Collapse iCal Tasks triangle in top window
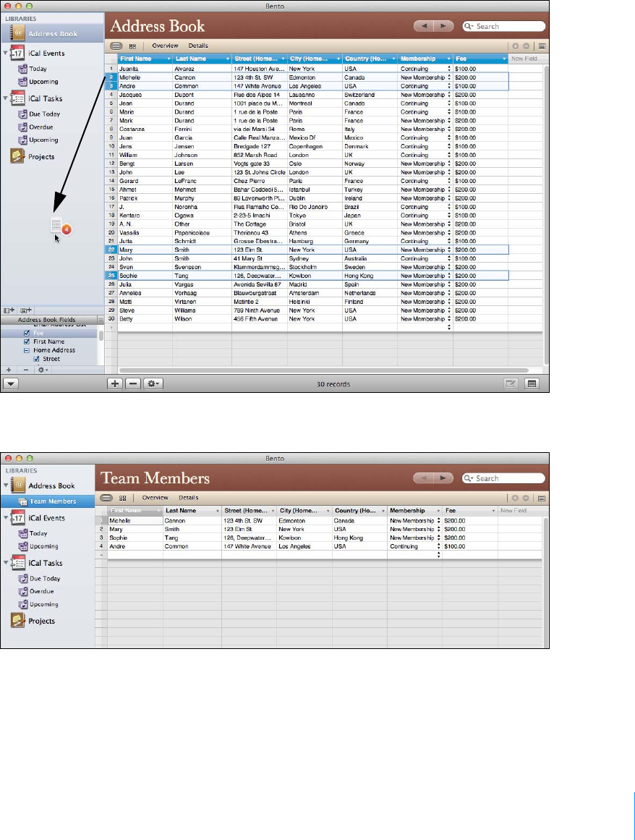The height and width of the screenshot is (840, 635). (x=5, y=98)
